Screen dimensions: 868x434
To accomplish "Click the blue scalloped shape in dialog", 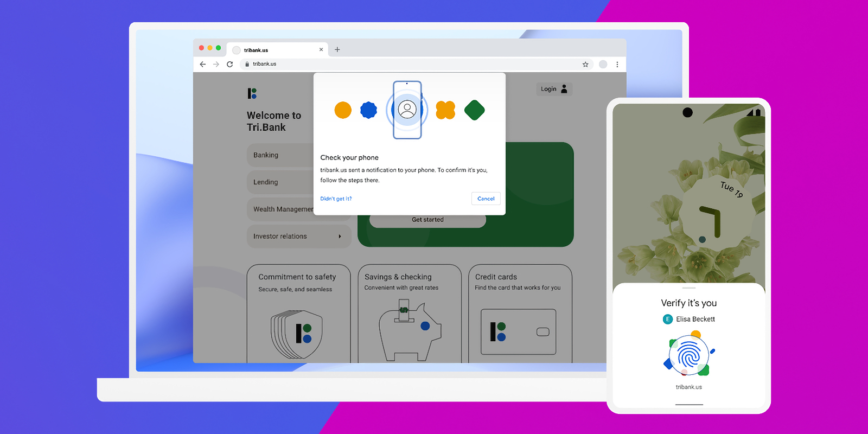I will (369, 110).
